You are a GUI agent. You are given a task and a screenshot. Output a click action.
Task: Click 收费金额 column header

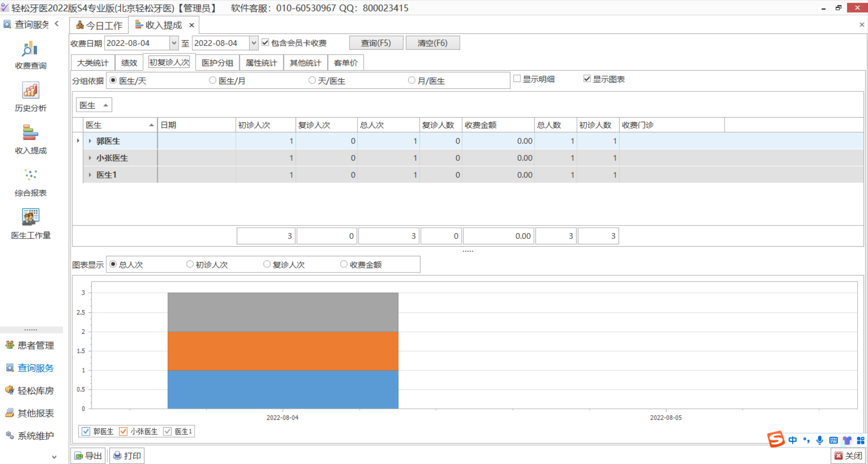click(x=498, y=125)
